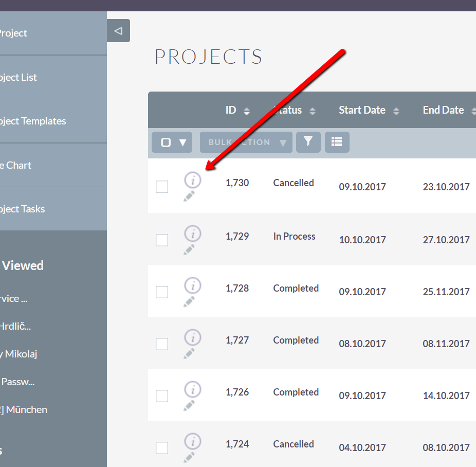
Task: Click the End Date column header
Action: point(443,110)
